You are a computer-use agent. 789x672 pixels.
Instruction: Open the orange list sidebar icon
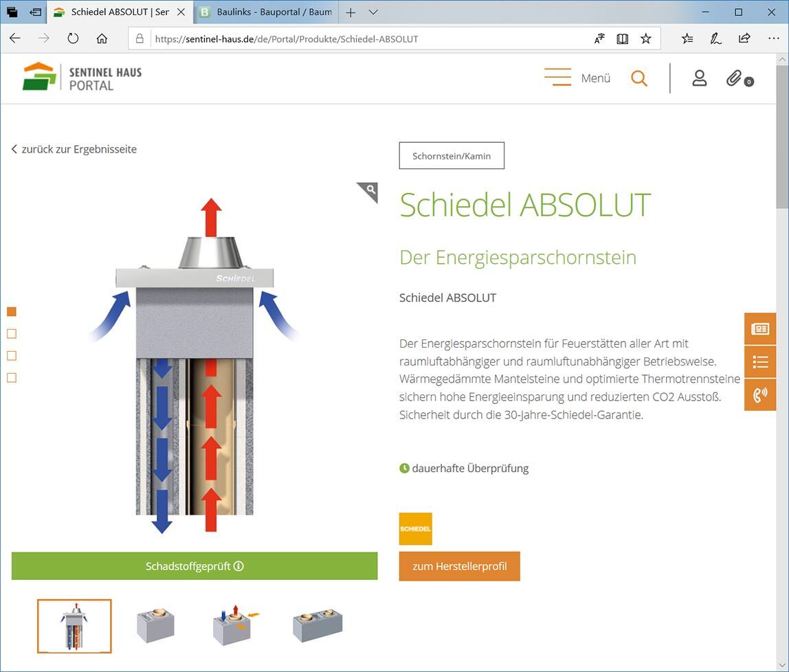pos(760,361)
